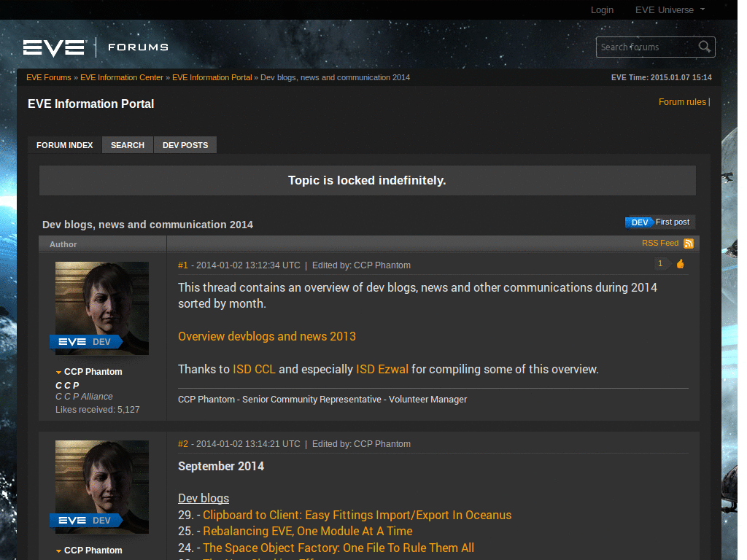Switch to the SEARCH tab
The height and width of the screenshot is (560, 747).
(x=127, y=144)
